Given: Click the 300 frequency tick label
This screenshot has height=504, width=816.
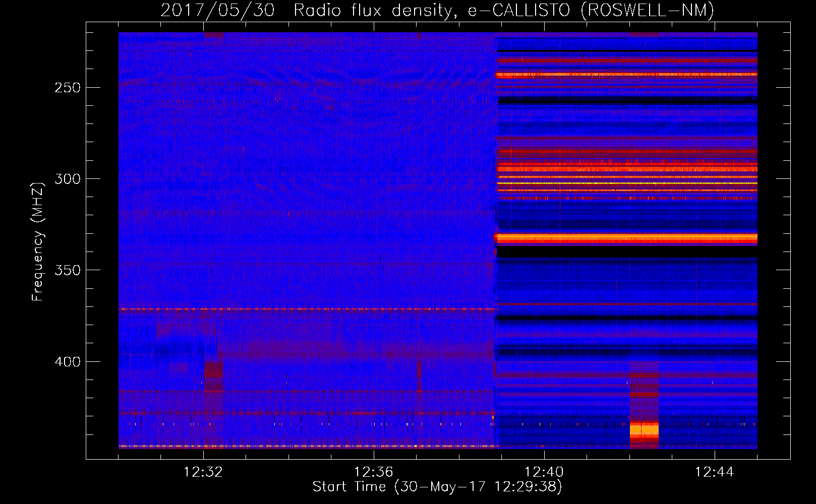Looking at the screenshot, I should click(68, 179).
